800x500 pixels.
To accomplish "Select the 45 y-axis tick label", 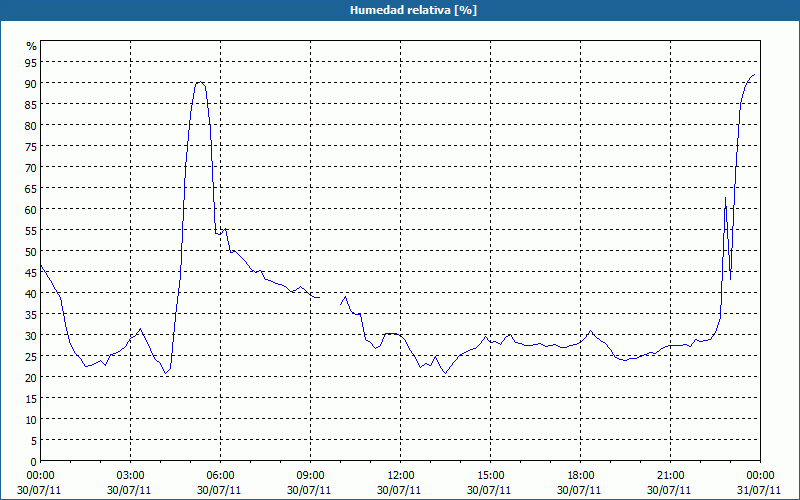I will (31, 272).
